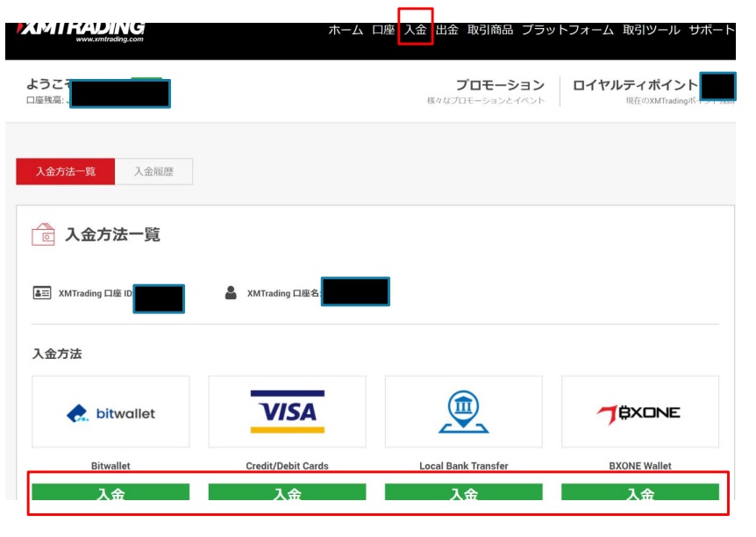The height and width of the screenshot is (537, 756).
Task: Open 取引商品 in the top navigation
Action: click(x=490, y=30)
